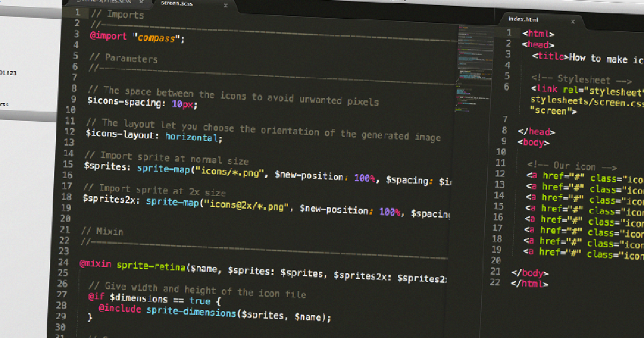
Task: Click the '@include sprite-dimensions' line
Action: pyautogui.click(x=215, y=313)
